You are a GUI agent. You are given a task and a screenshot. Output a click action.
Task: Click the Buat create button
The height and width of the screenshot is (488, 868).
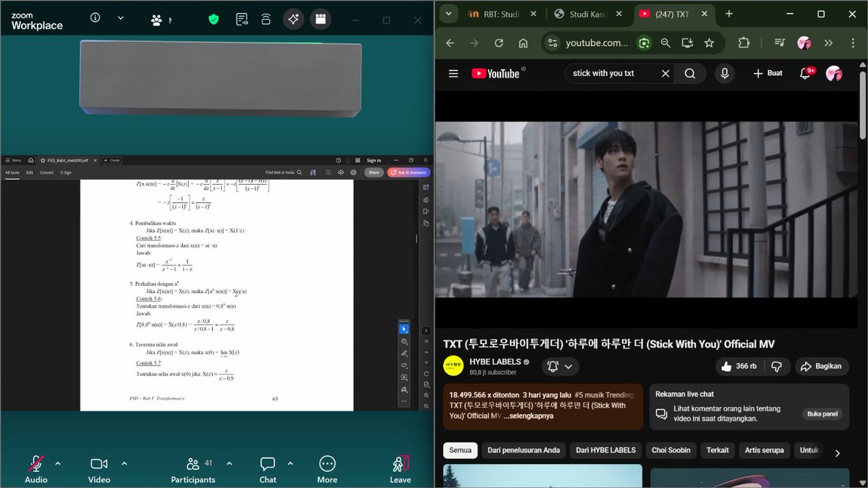[x=767, y=73]
